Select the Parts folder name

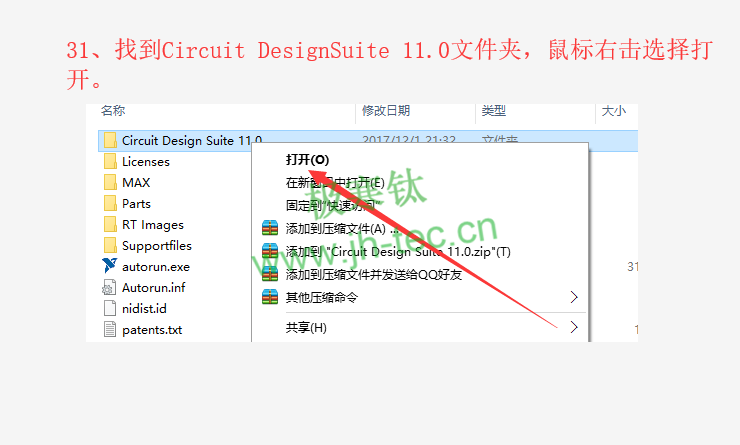[x=136, y=203]
